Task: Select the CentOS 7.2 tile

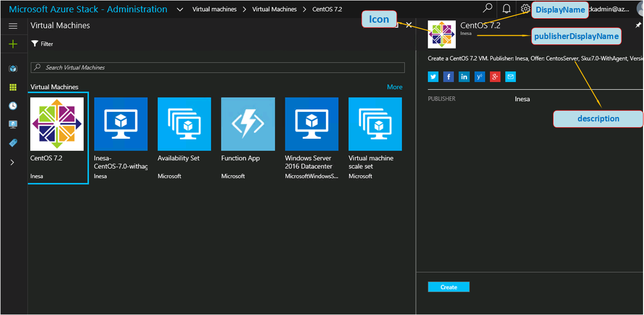Action: tap(57, 139)
